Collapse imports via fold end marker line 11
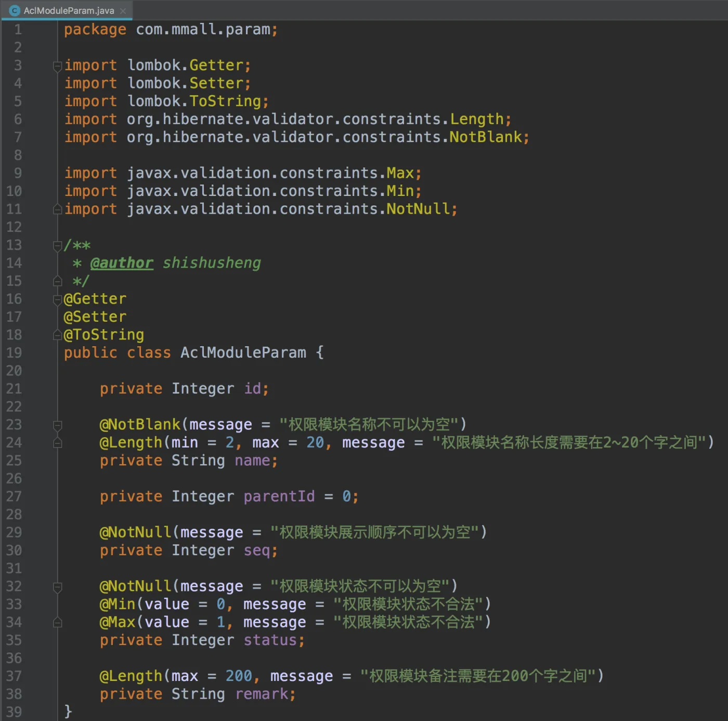 [58, 209]
